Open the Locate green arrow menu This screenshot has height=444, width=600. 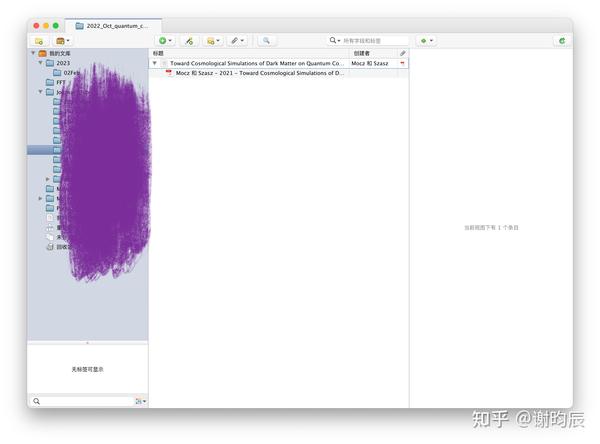pyautogui.click(x=426, y=41)
